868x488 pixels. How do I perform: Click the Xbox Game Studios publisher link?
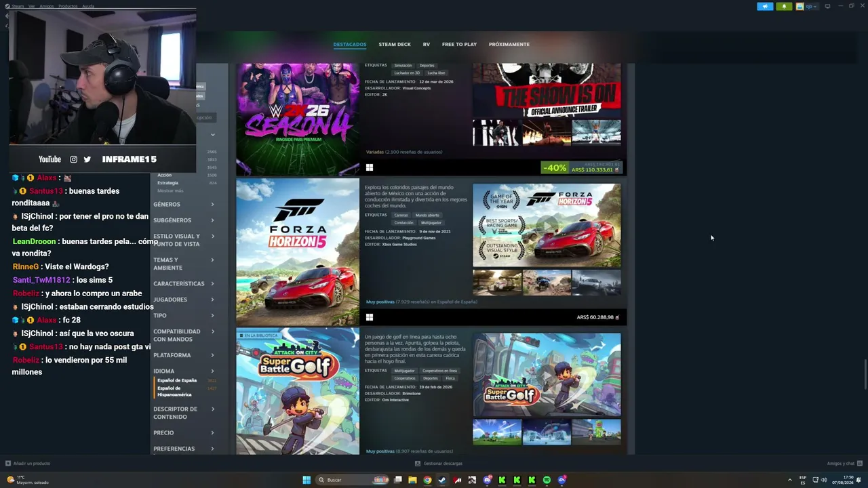point(400,244)
